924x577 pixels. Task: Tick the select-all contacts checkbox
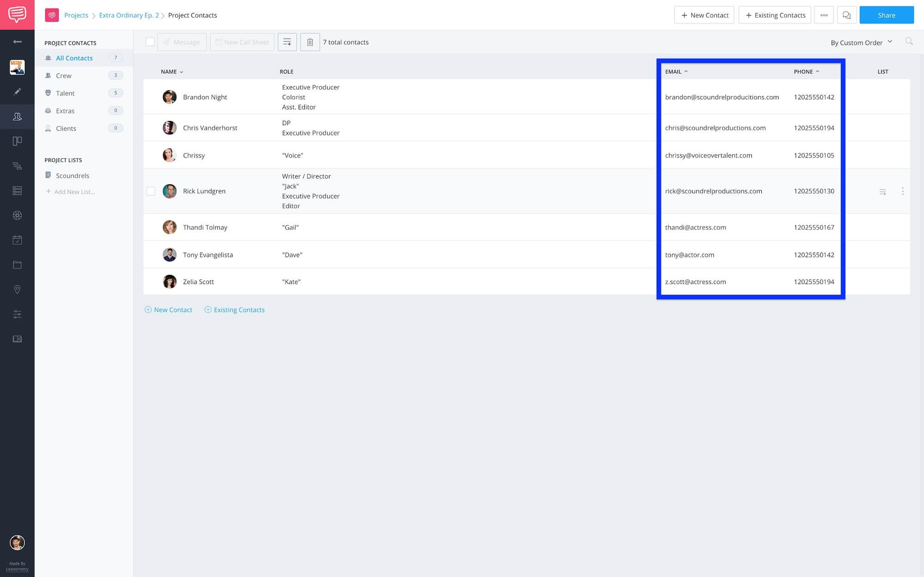[x=150, y=42]
